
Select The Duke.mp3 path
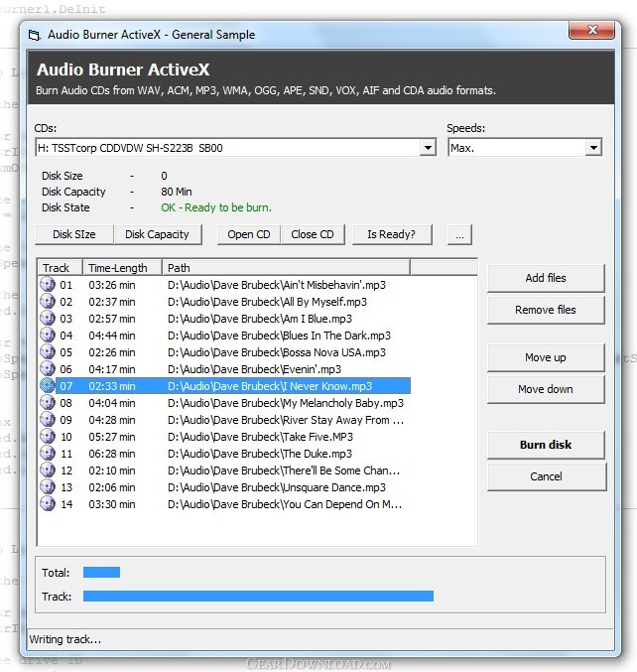click(x=260, y=454)
